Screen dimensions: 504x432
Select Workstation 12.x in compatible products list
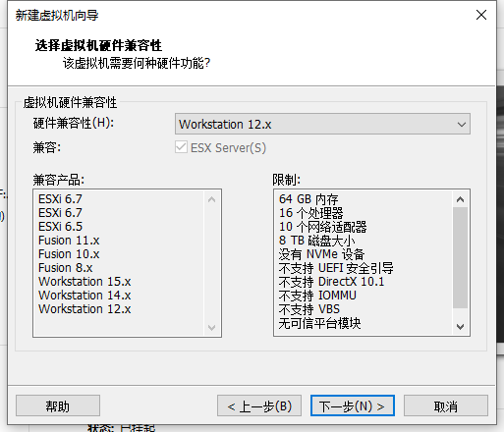(x=84, y=309)
